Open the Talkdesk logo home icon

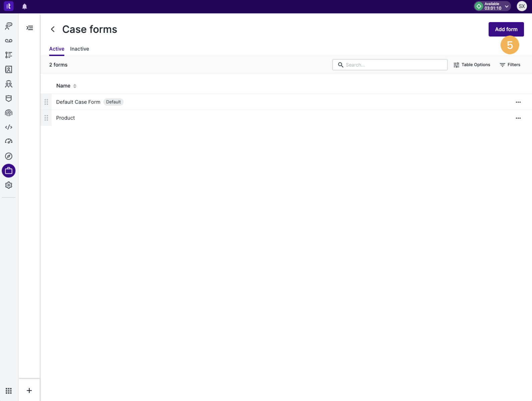point(8,6)
